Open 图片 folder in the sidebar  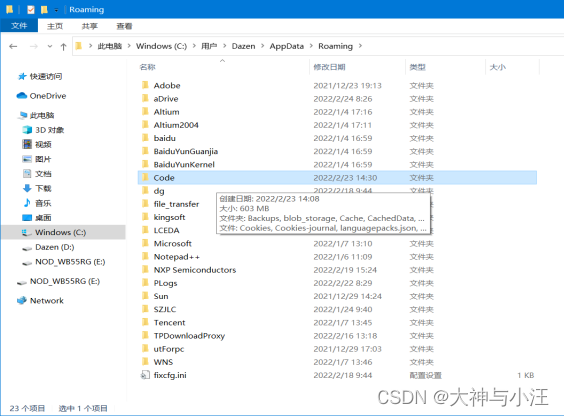click(x=43, y=159)
